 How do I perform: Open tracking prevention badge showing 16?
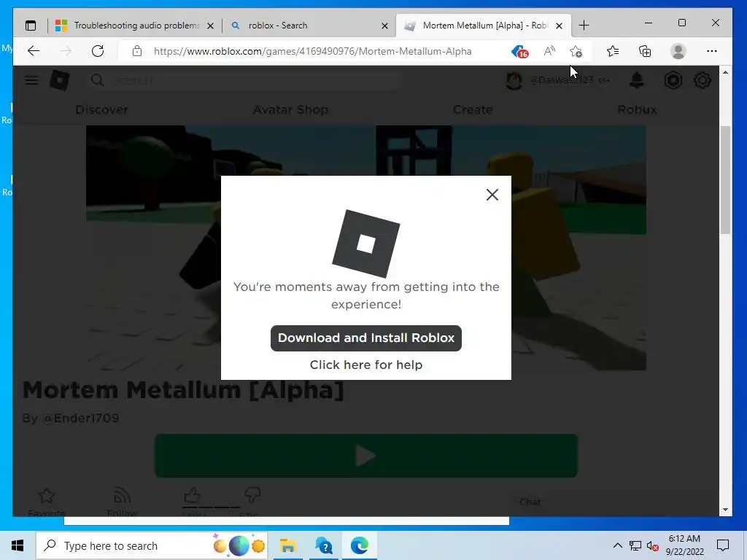(519, 51)
